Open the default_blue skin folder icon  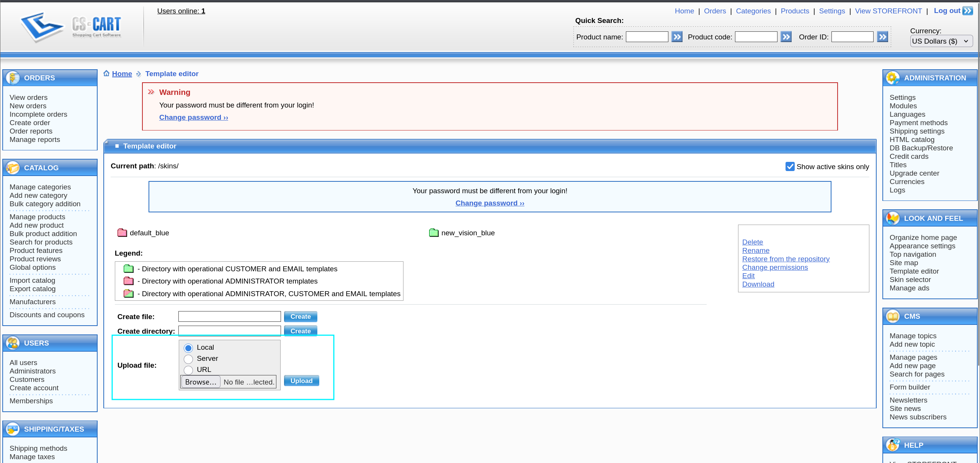pos(122,233)
